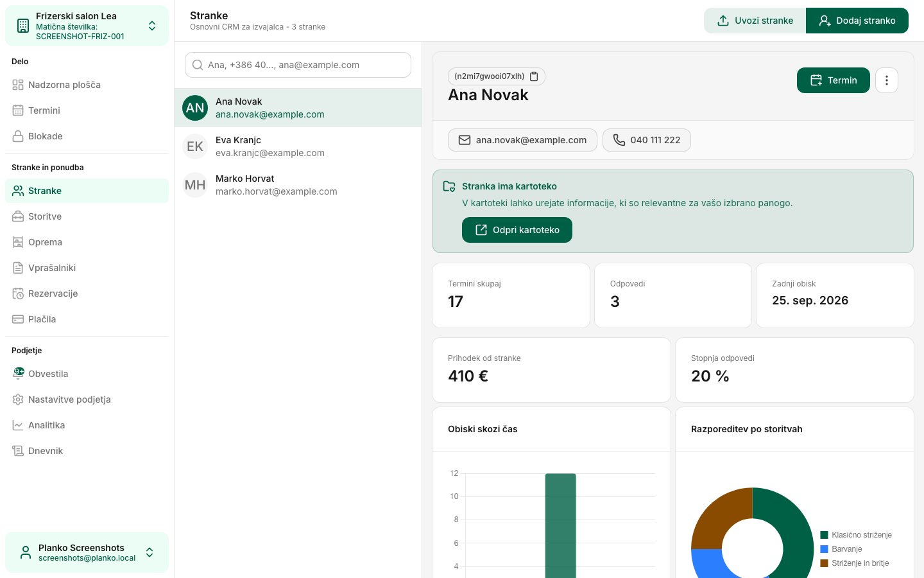Click the upload icon on Uvozi stranke

723,21
